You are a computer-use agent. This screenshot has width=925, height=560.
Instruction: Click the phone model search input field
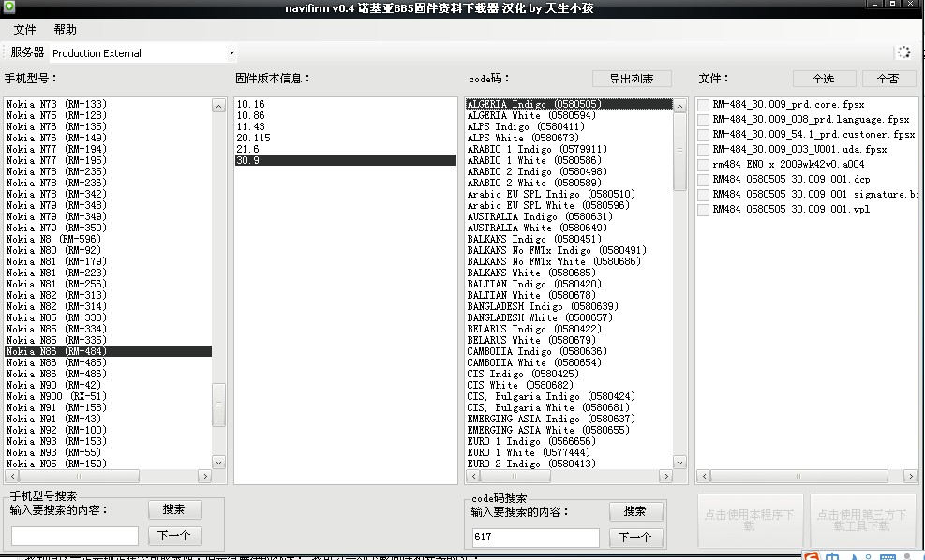tap(75, 536)
